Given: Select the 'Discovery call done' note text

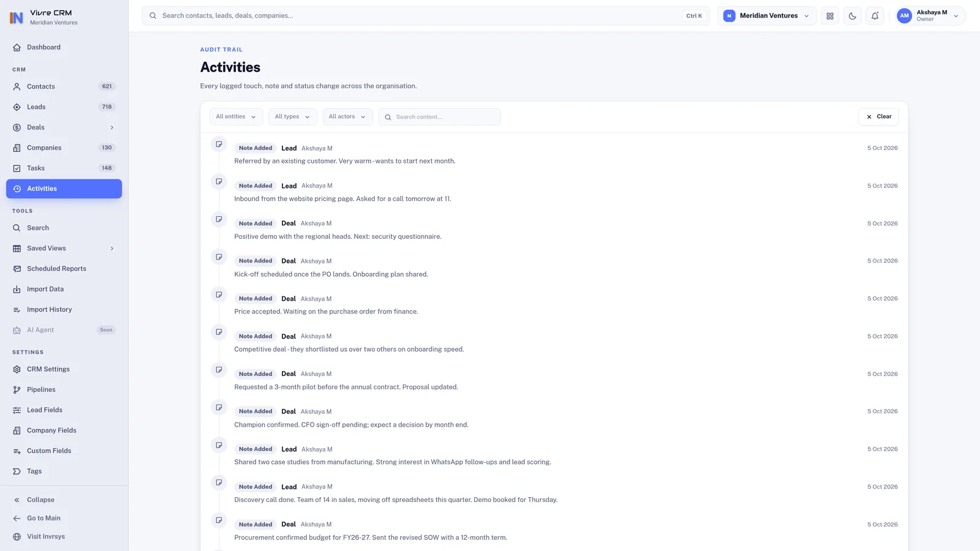Looking at the screenshot, I should point(396,500).
